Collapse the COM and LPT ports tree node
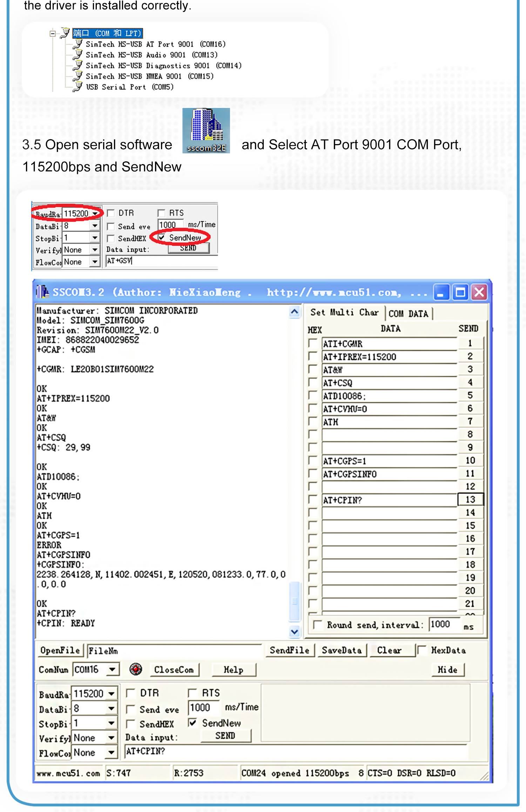 coord(53,34)
